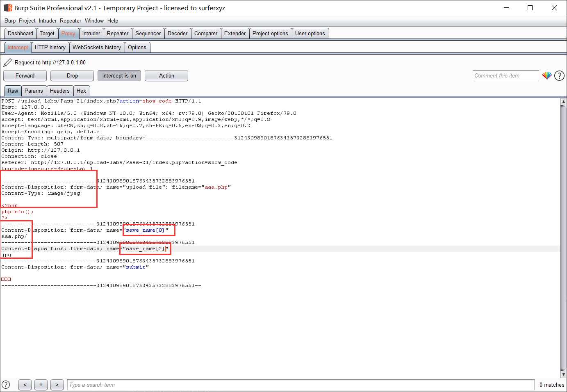Click the plus search options button

click(41, 385)
